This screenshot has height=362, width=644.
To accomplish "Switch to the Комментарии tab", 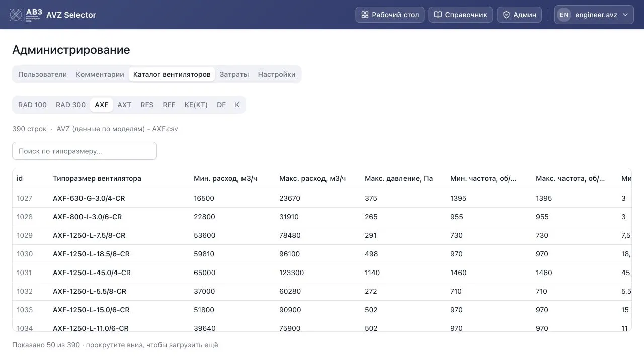I will tap(100, 74).
